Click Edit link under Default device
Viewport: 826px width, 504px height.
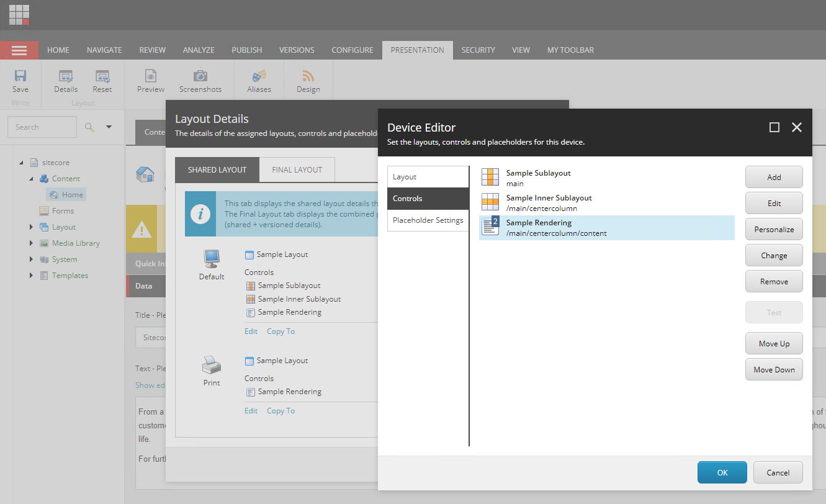pos(251,331)
